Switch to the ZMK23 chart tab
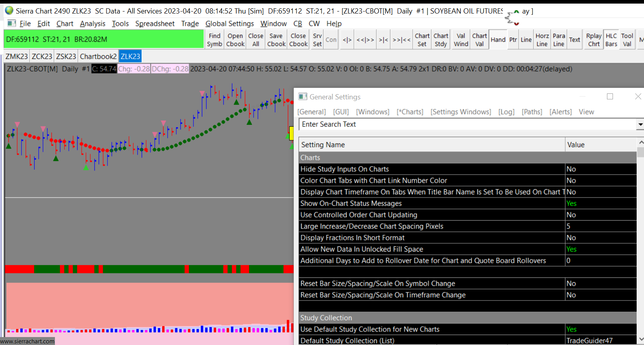Screen dimensions: 644x345 click(17, 56)
